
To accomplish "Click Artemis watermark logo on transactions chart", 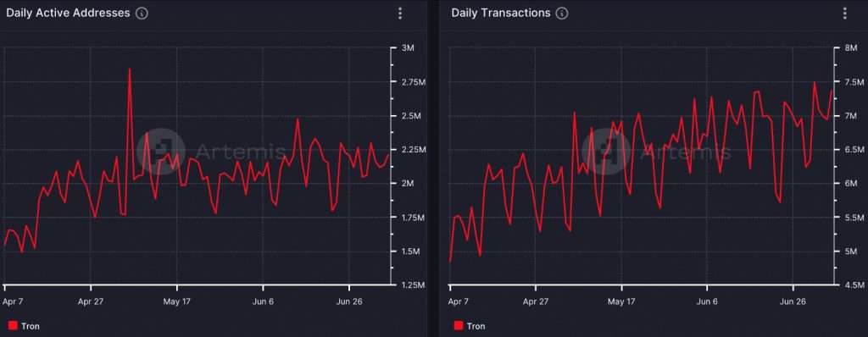I will [605, 151].
